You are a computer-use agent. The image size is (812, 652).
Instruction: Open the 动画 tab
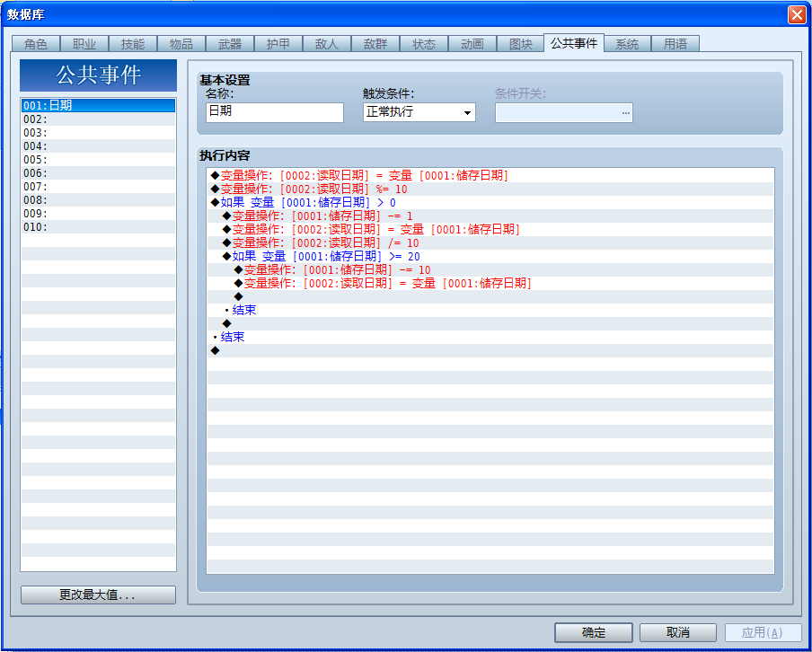[x=472, y=44]
